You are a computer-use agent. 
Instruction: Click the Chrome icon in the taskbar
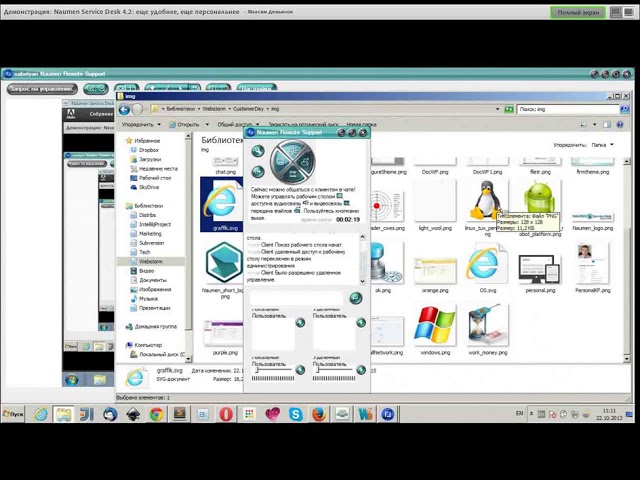[x=157, y=414]
